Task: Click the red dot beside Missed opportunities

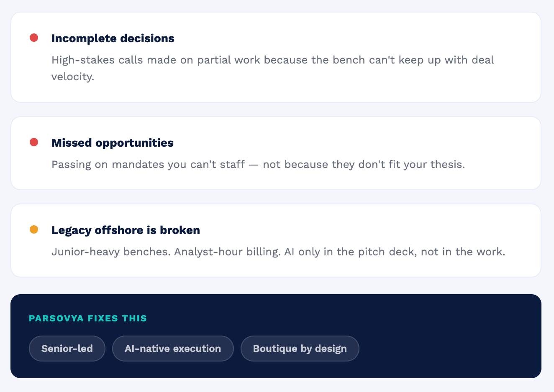Action: (34, 143)
